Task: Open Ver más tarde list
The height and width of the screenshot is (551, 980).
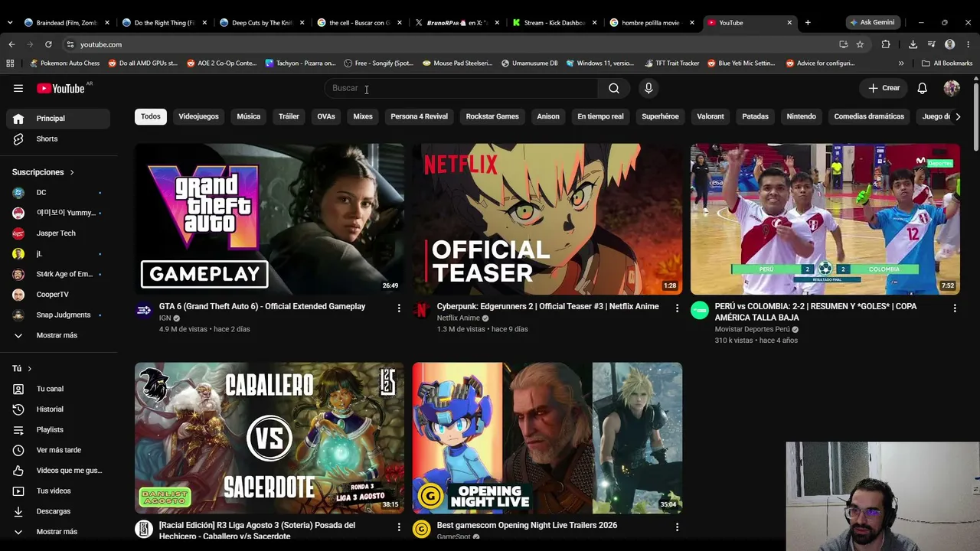Action: (x=58, y=450)
